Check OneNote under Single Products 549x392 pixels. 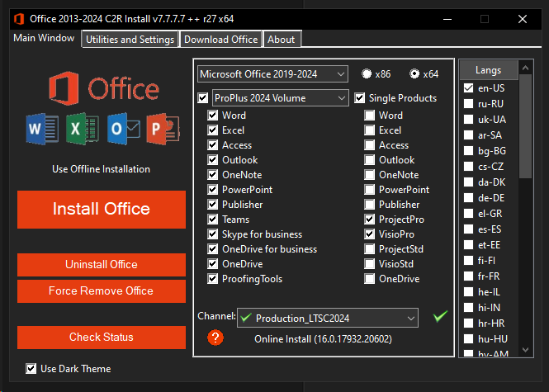pos(369,175)
